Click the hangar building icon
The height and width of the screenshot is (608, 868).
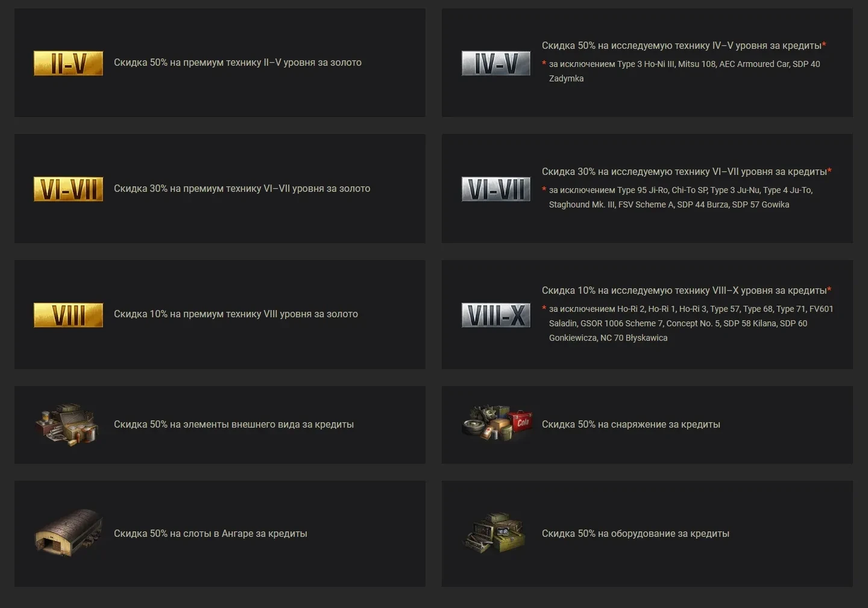click(x=68, y=533)
